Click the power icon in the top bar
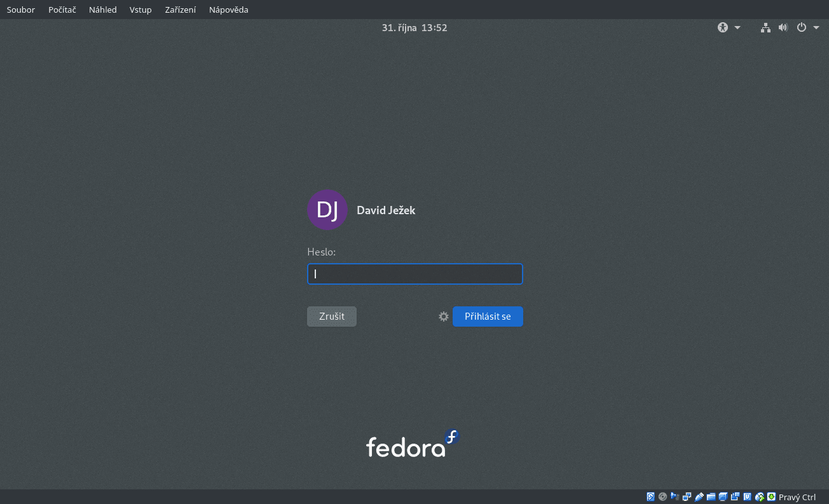 coord(801,27)
